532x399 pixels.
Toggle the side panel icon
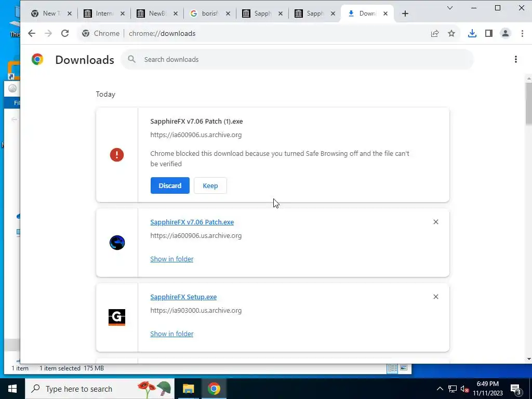point(488,33)
